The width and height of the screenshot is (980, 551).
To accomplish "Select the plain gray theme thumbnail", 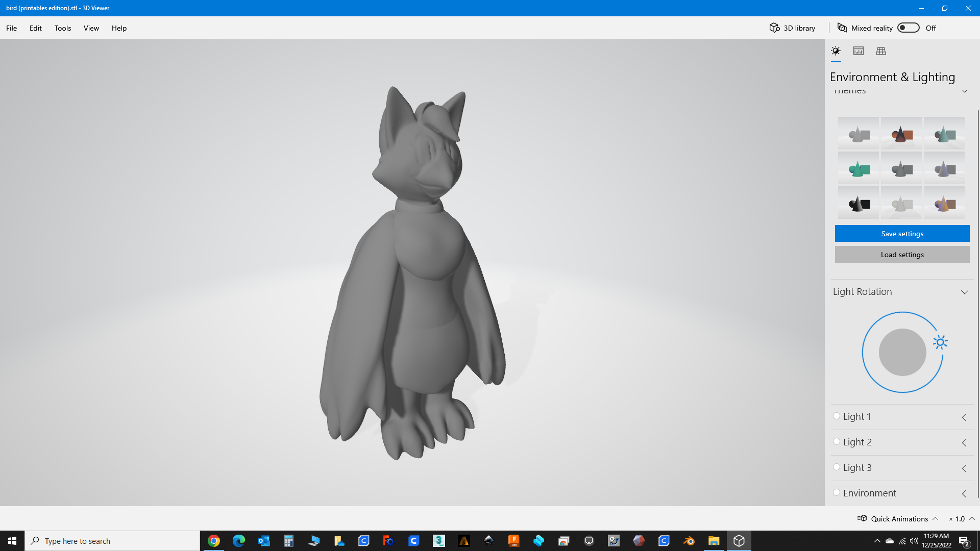I will coord(859,134).
